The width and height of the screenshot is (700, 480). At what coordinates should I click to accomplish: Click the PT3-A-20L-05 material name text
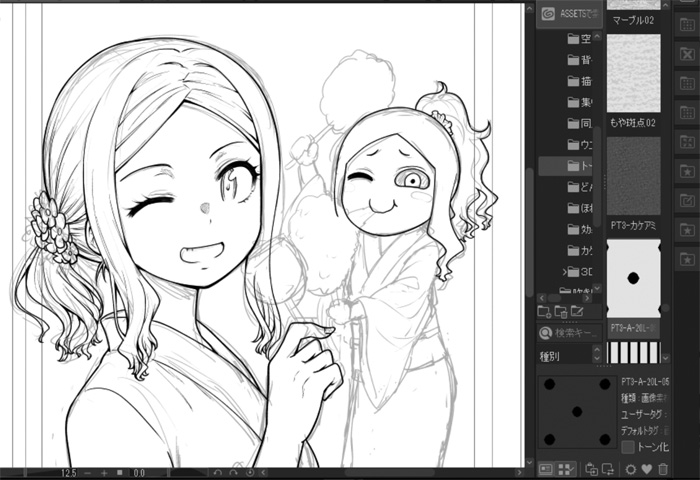tap(645, 382)
